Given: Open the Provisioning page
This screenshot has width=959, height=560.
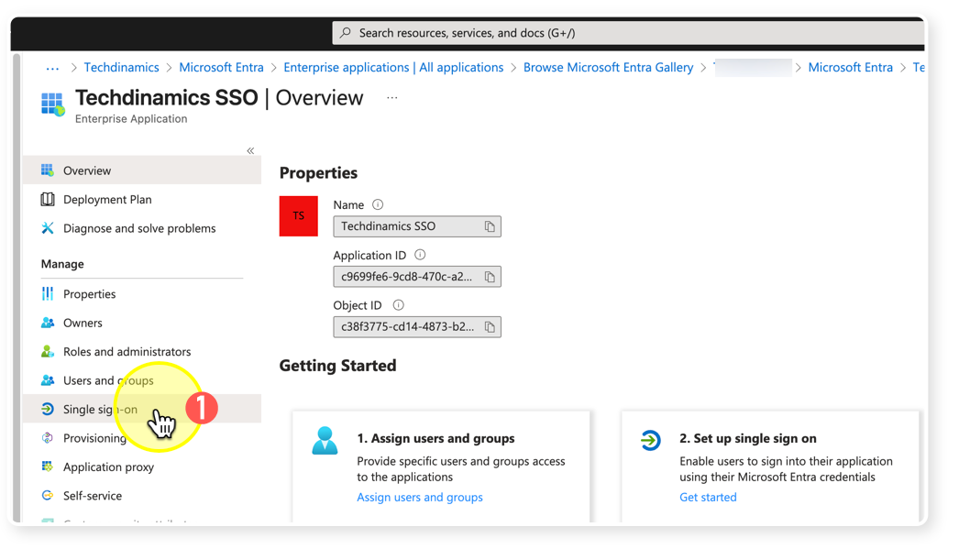Looking at the screenshot, I should click(142, 438).
